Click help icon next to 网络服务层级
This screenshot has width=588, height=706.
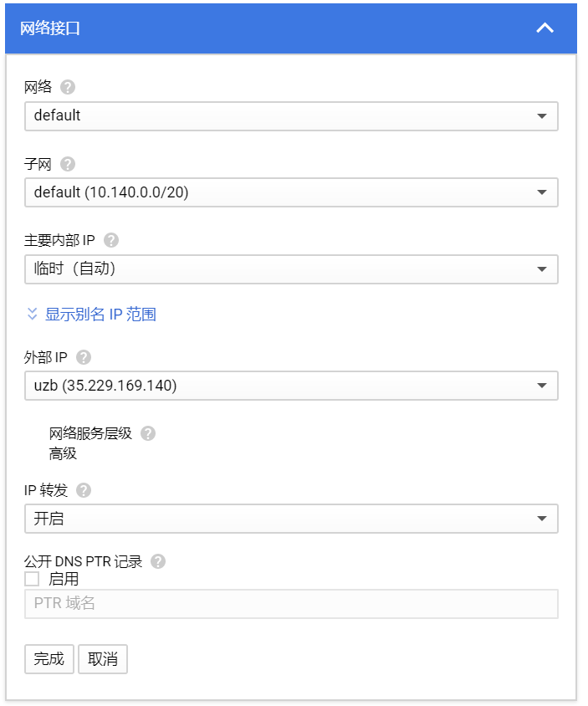tap(148, 433)
